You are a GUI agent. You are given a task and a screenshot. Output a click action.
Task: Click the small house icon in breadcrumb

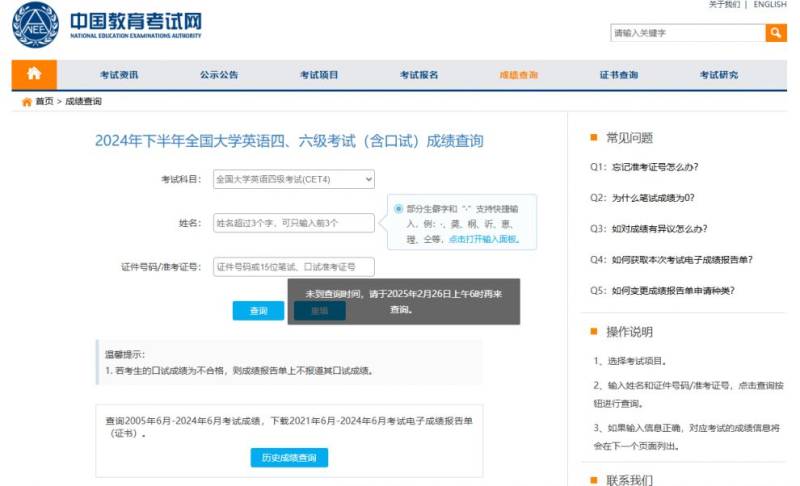coord(27,102)
